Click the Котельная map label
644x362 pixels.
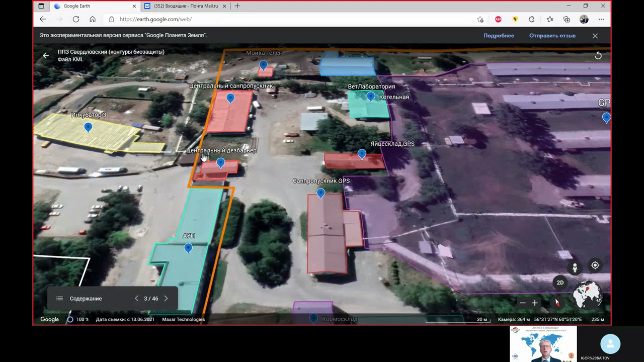(x=394, y=97)
